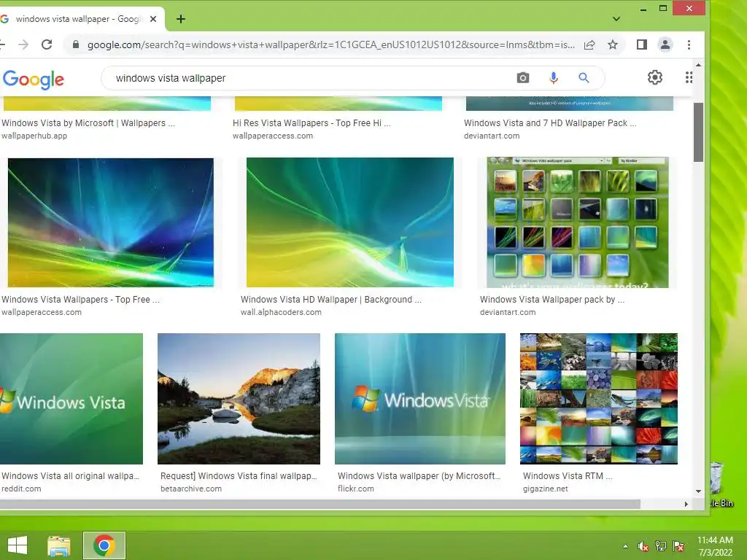Open the tab search dropdown chevron
Viewport: 747px width, 560px height.
(x=616, y=19)
